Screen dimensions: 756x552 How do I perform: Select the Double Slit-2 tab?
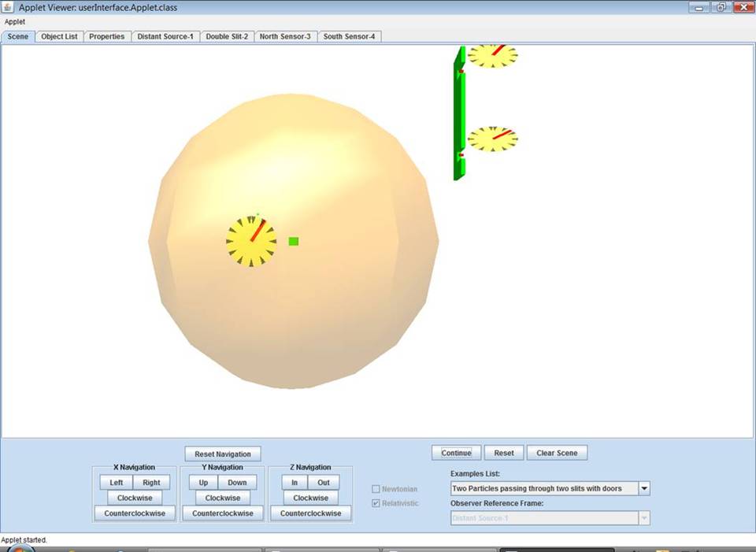(227, 36)
